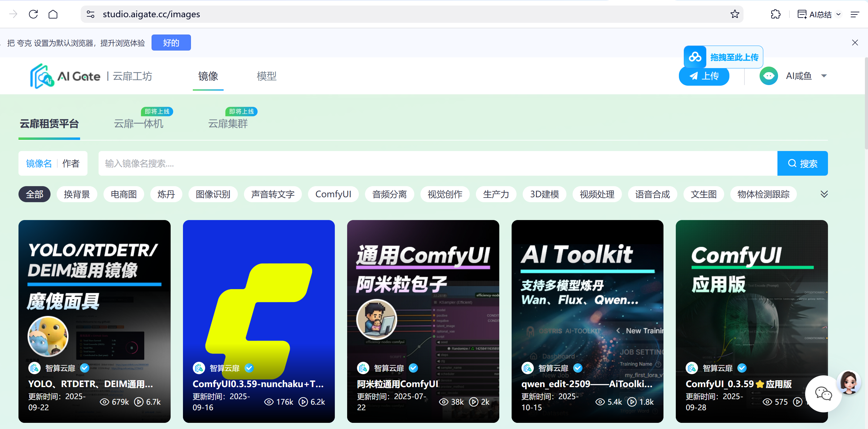Select the 全部 category filter
The image size is (868, 429).
click(34, 194)
